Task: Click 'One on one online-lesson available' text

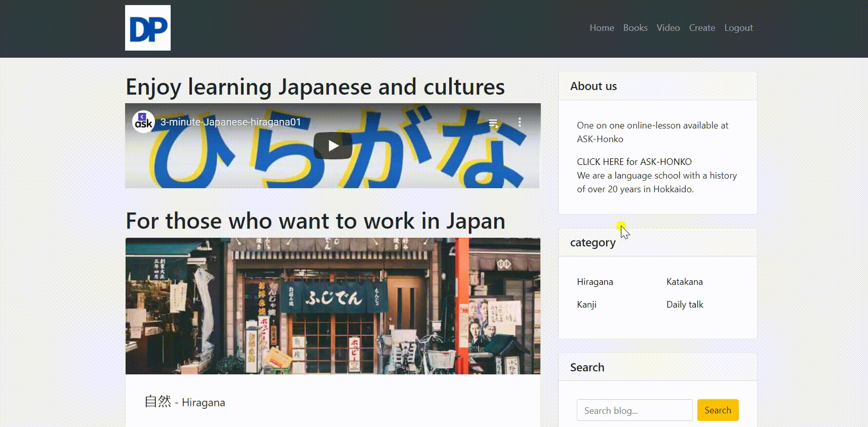Action: pyautogui.click(x=652, y=132)
